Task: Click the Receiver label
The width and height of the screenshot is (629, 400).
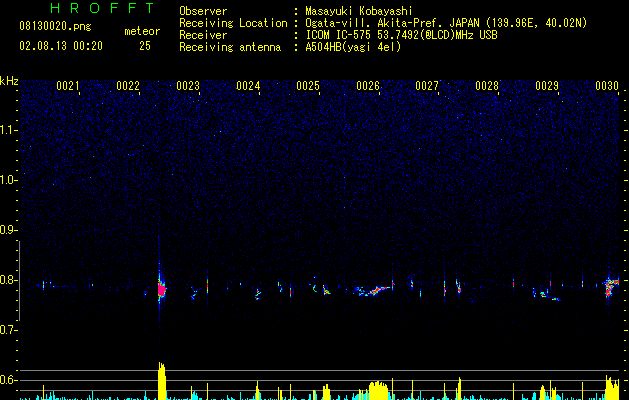Action: pyautogui.click(x=203, y=35)
